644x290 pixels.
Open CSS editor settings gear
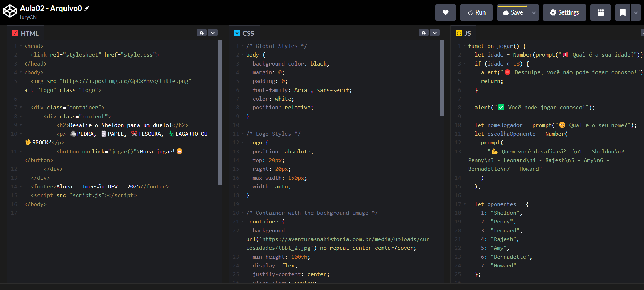coord(423,33)
